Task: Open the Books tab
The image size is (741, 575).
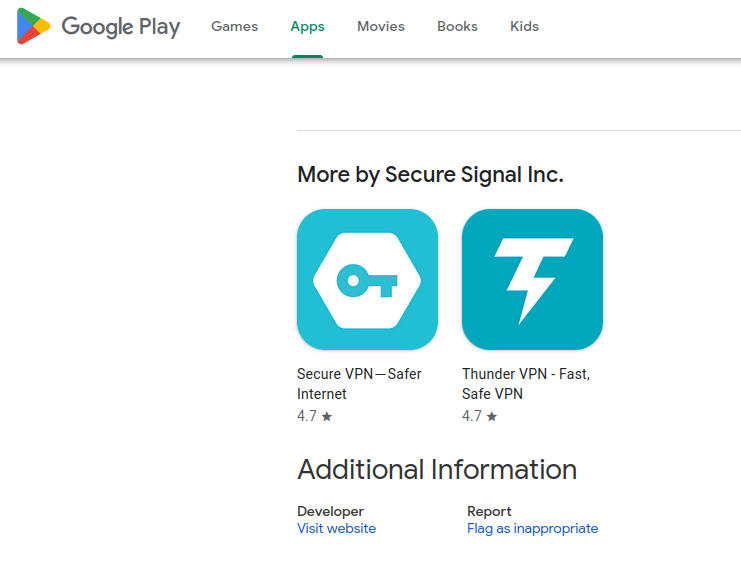Action: coord(457,26)
